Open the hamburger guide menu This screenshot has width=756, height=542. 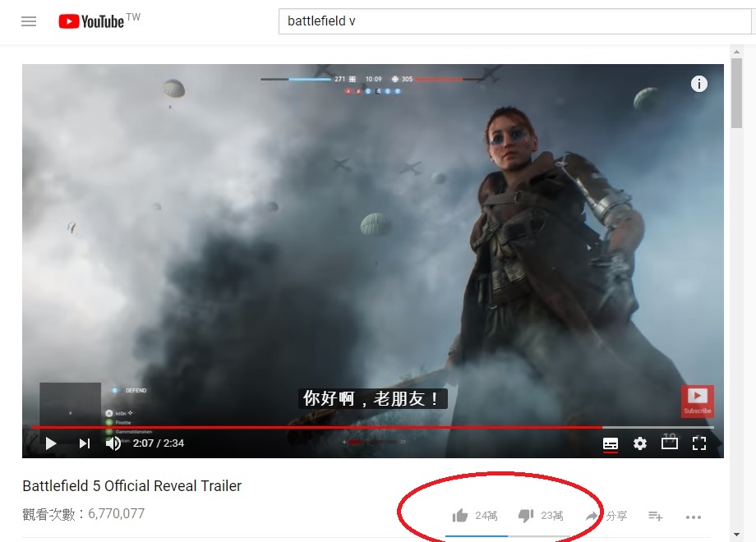29,21
